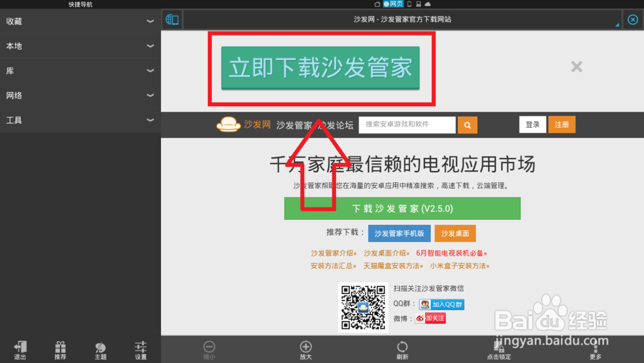Screen dimensions: 644x363
Task: Open 沙发管家 nav item
Action: click(294, 125)
